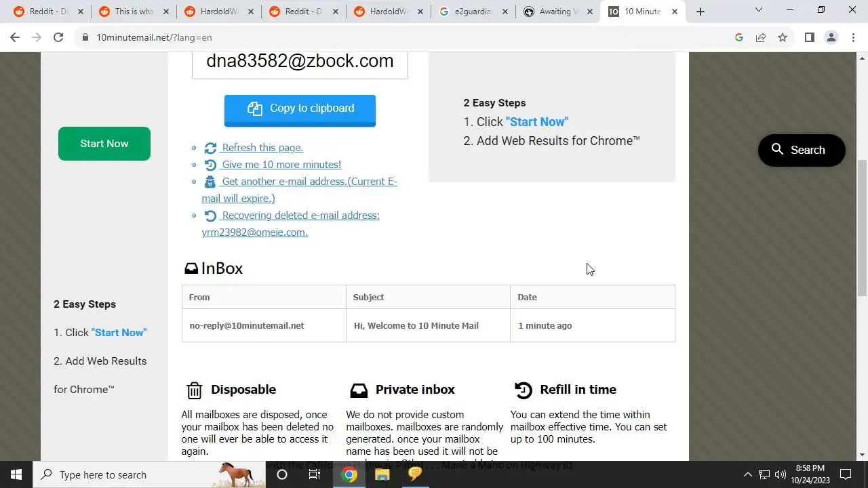Screen dimensions: 868x488
Task: Click the network icon in system tray
Action: pyautogui.click(x=764, y=474)
